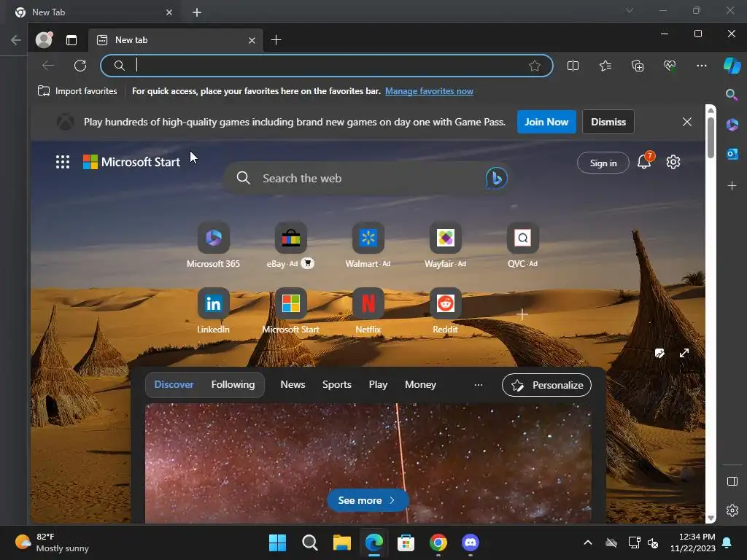
Task: Click the Search the web box
Action: [367, 178]
